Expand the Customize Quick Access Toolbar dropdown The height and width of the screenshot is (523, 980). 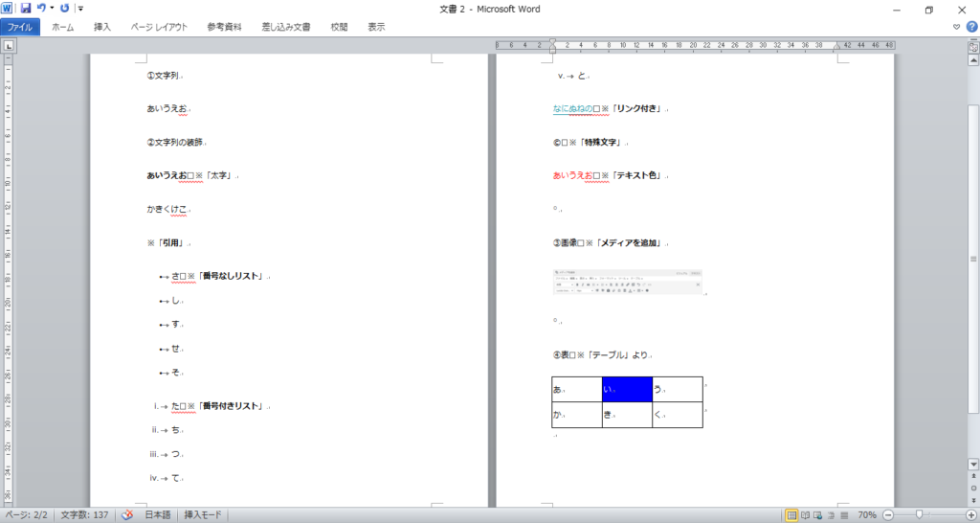(80, 9)
